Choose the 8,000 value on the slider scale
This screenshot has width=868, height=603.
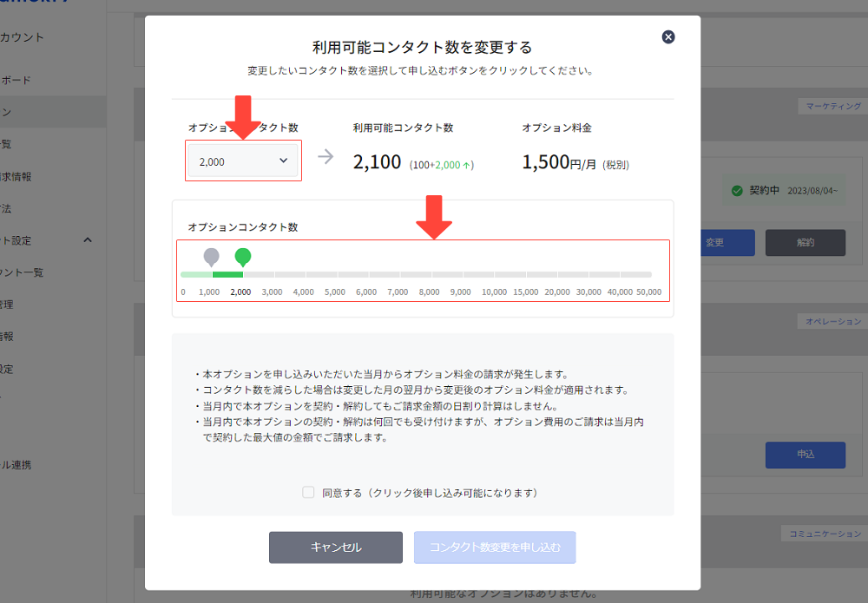429,292
